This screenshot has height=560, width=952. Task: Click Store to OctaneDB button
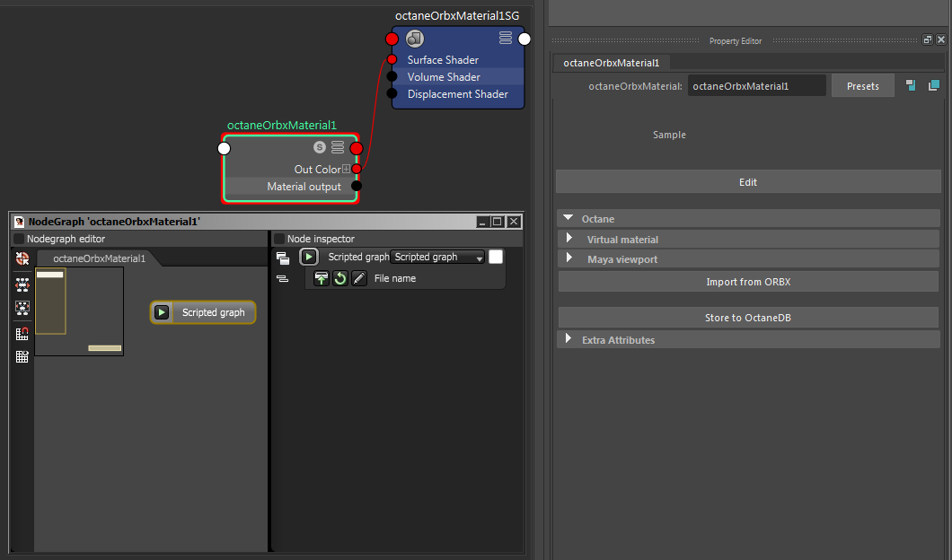pyautogui.click(x=748, y=318)
